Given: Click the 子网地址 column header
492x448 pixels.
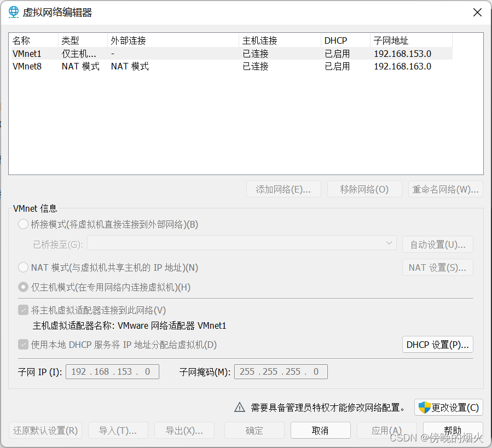Looking at the screenshot, I should pyautogui.click(x=411, y=40).
